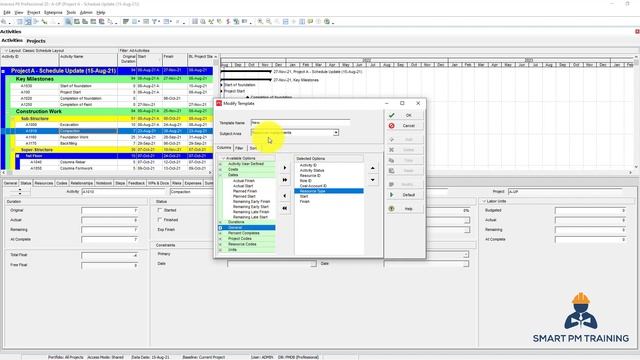Expand the Activity User Defined group

pos(221,164)
